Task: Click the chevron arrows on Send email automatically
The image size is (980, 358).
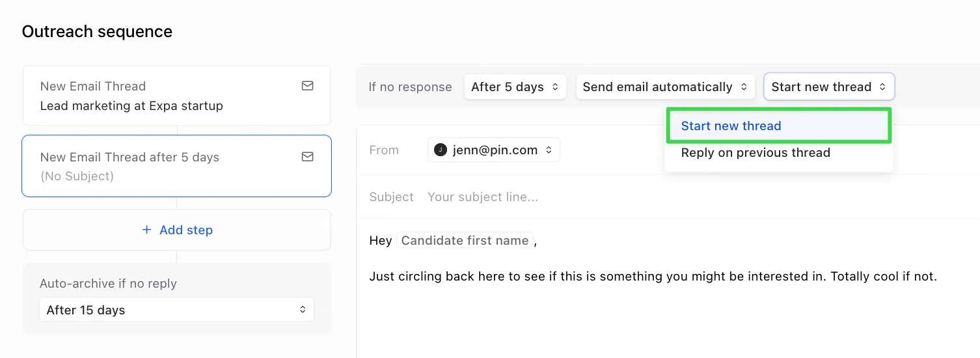Action: tap(744, 87)
